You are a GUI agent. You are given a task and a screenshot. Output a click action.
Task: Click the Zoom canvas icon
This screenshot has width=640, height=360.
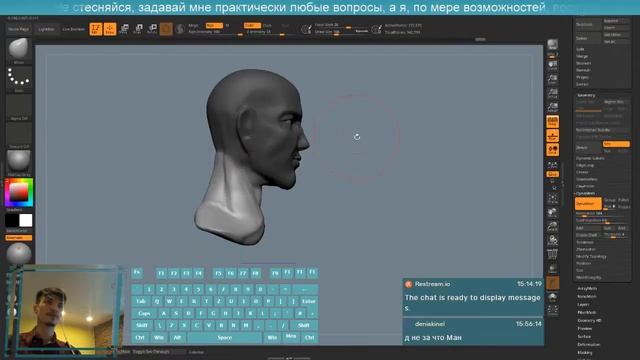(553, 80)
